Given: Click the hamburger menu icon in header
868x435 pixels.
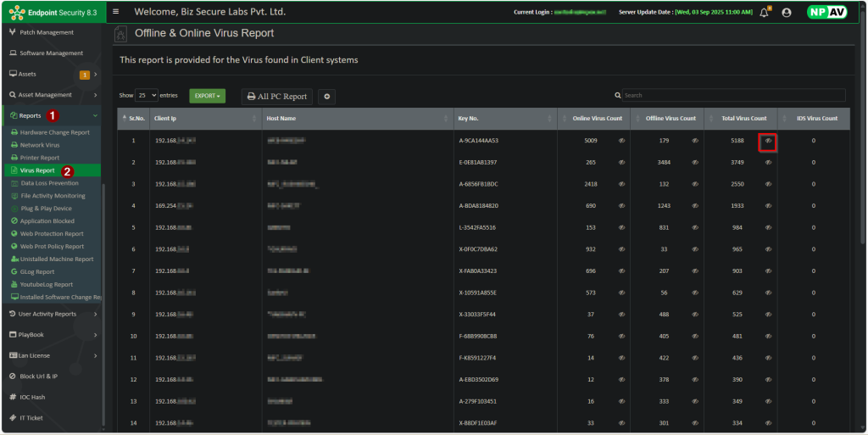Looking at the screenshot, I should (116, 12).
